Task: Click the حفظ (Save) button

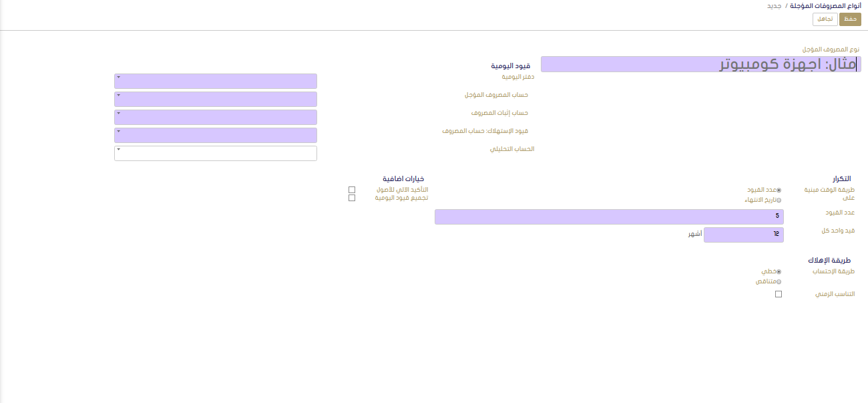Action: (850, 19)
